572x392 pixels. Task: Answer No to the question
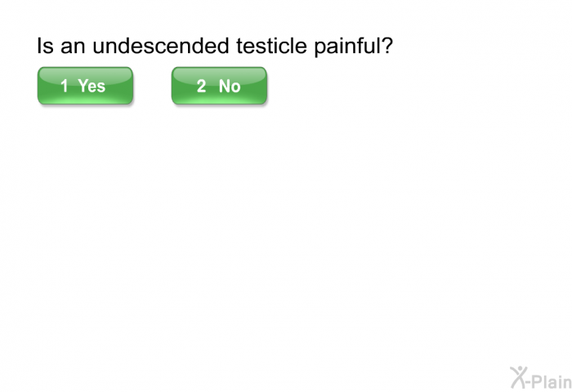point(219,86)
